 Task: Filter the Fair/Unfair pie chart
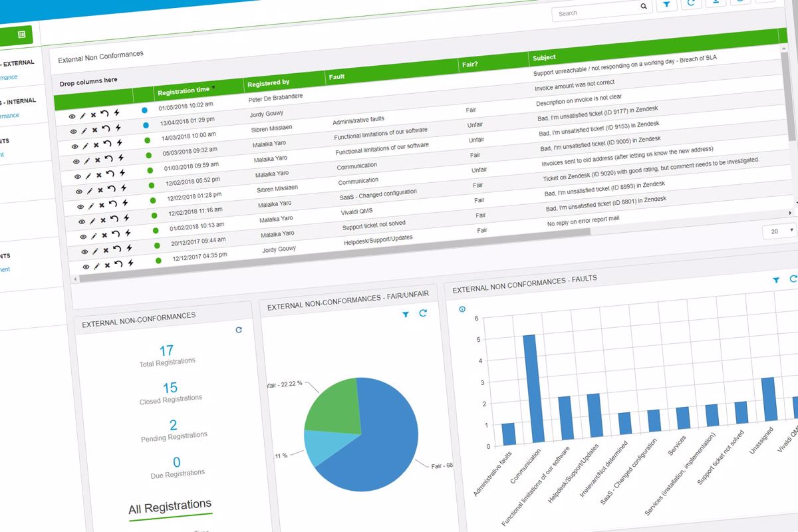406,315
